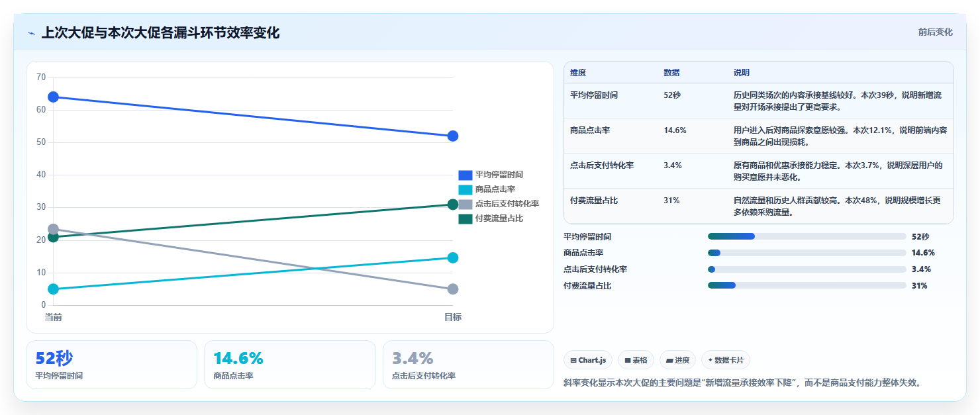Screen dimensions: 980x415
Task: Click the green 目标 point at 31
Action: point(453,205)
